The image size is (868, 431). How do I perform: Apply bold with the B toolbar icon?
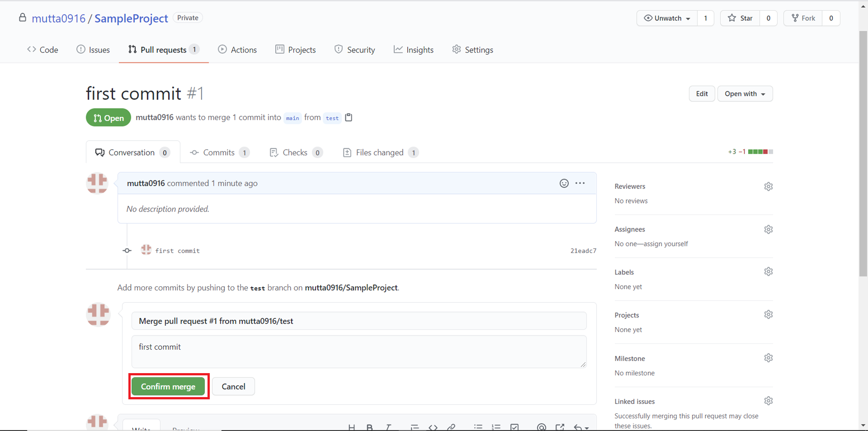click(370, 427)
